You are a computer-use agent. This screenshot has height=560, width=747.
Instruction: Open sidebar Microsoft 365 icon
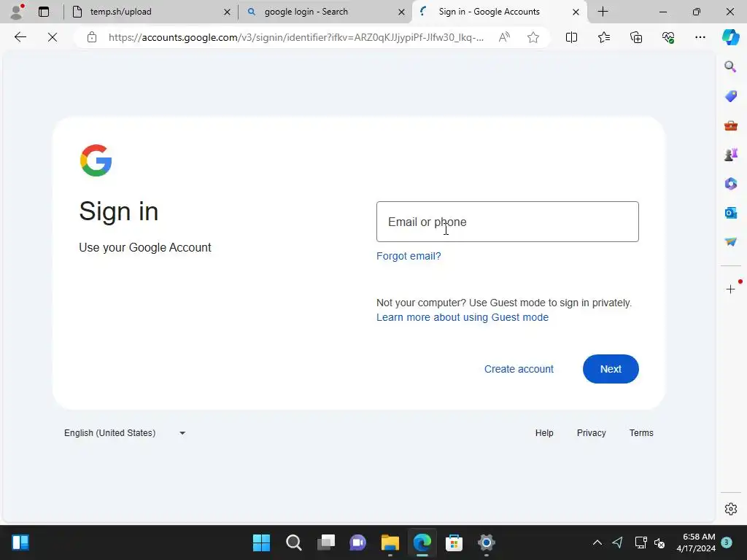[730, 184]
